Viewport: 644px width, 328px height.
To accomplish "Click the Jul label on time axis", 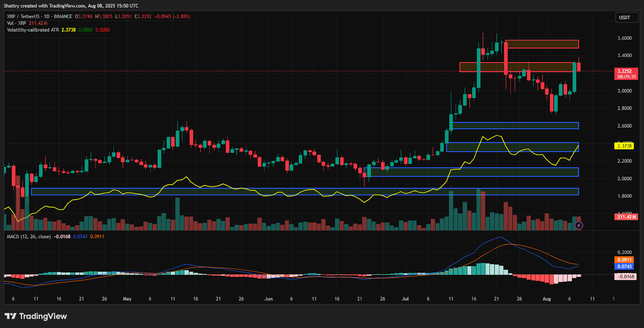I will [x=405, y=299].
